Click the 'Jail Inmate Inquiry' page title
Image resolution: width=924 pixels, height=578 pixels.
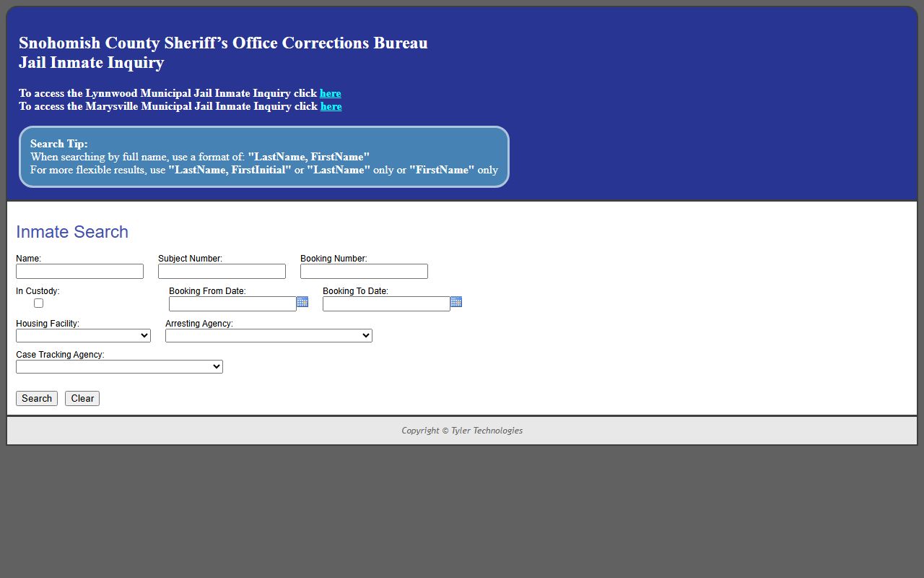click(92, 63)
